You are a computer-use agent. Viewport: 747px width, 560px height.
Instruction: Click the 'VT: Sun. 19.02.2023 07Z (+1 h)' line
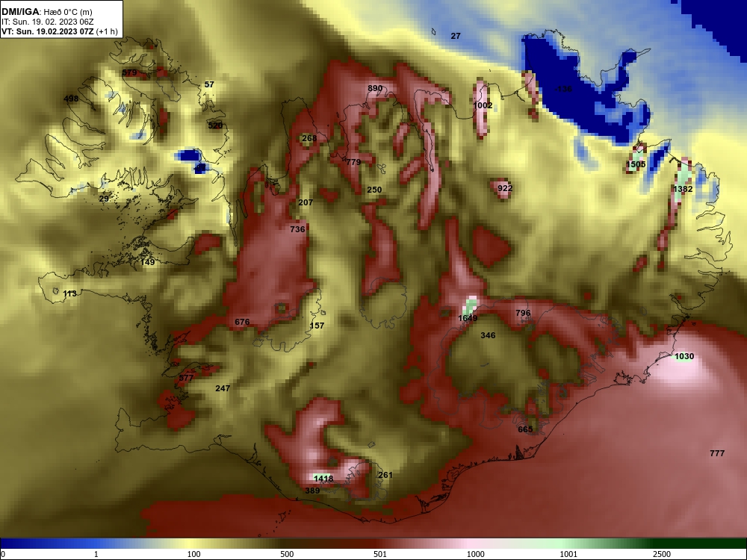click(x=60, y=31)
